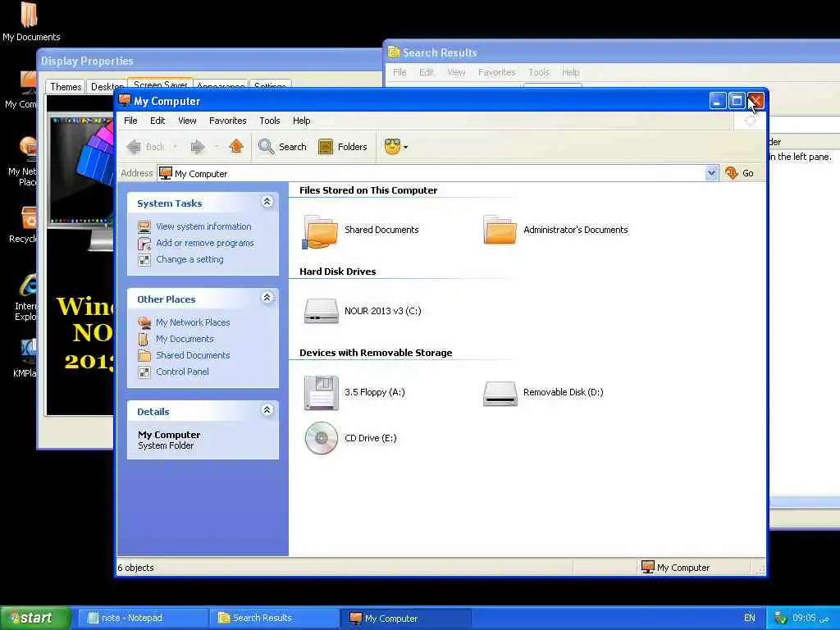This screenshot has width=840, height=630.
Task: Open Shared Documents link in Other Places
Action: (193, 355)
